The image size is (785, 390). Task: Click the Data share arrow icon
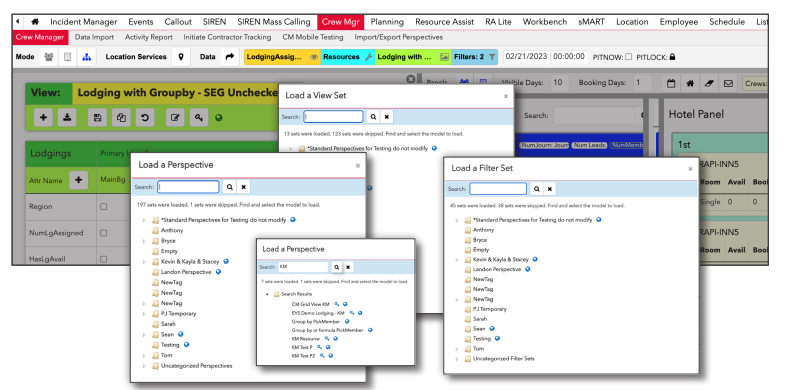point(229,57)
